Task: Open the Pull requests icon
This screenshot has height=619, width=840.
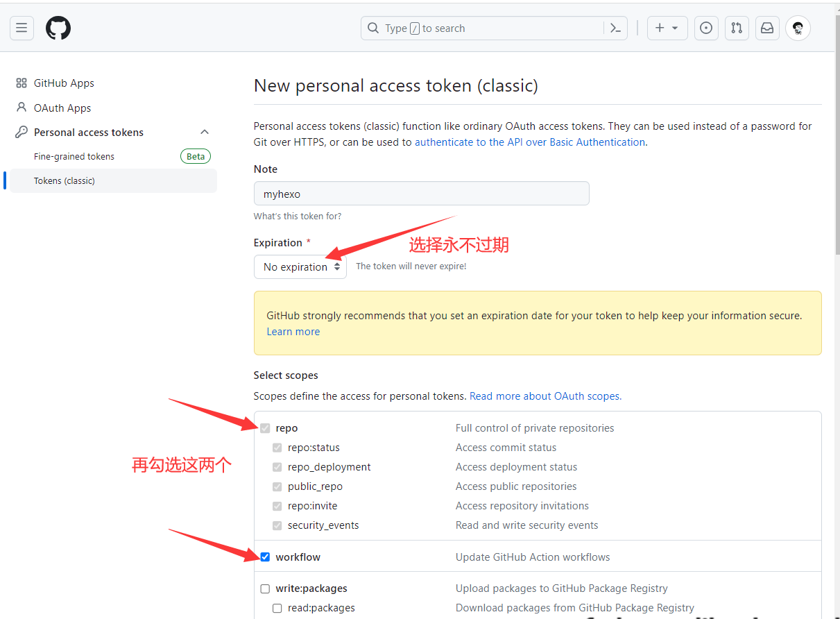Action: point(737,28)
